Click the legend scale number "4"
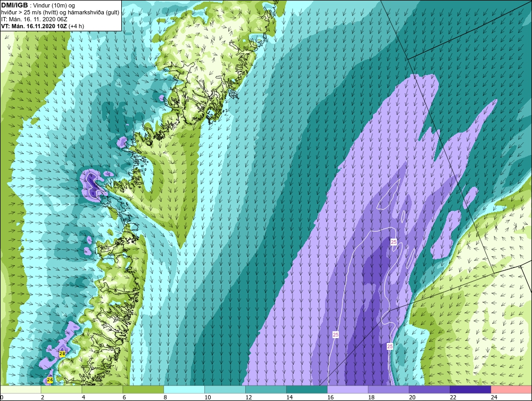Image resolution: width=532 pixels, height=401 pixels. coord(84,397)
